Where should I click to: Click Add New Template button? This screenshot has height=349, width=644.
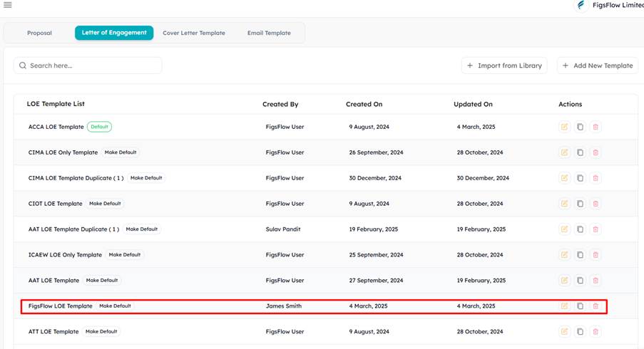[598, 66]
